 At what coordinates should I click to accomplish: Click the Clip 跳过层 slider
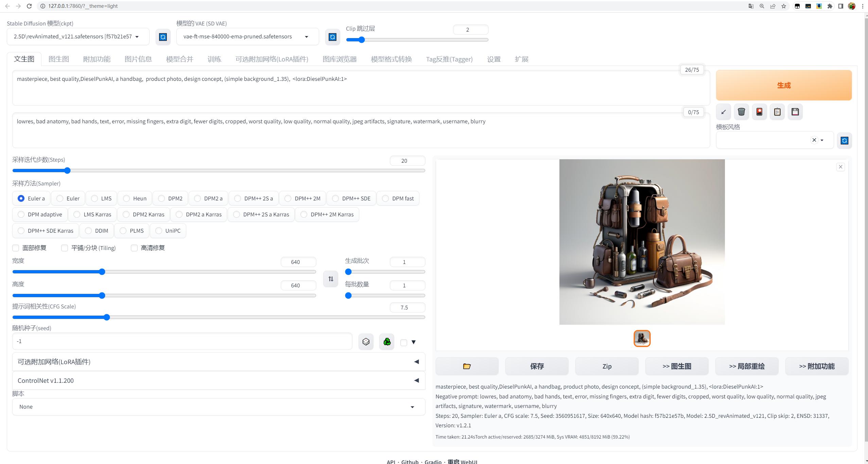click(417, 40)
